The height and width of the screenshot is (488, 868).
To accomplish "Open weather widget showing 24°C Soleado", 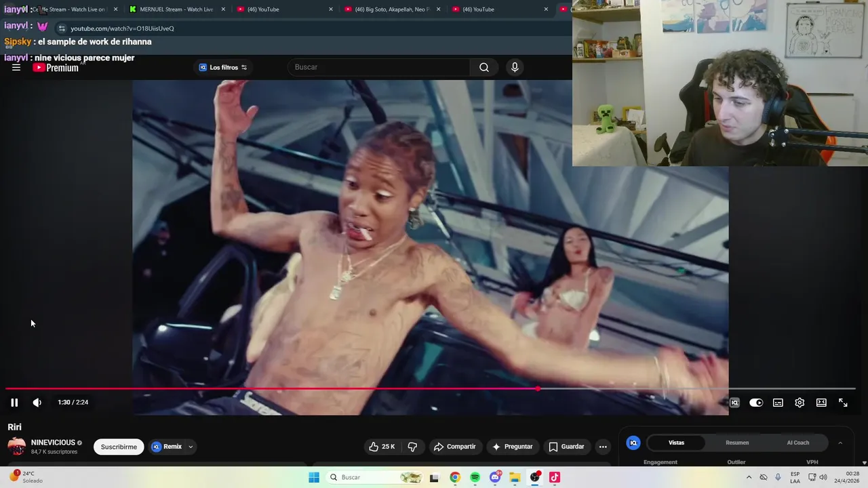I will pyautogui.click(x=26, y=477).
